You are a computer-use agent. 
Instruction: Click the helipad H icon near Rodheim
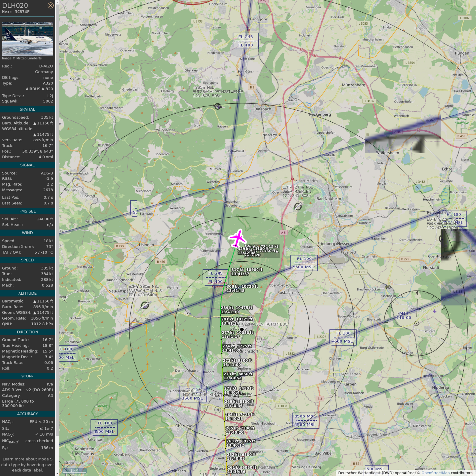pos(258,339)
